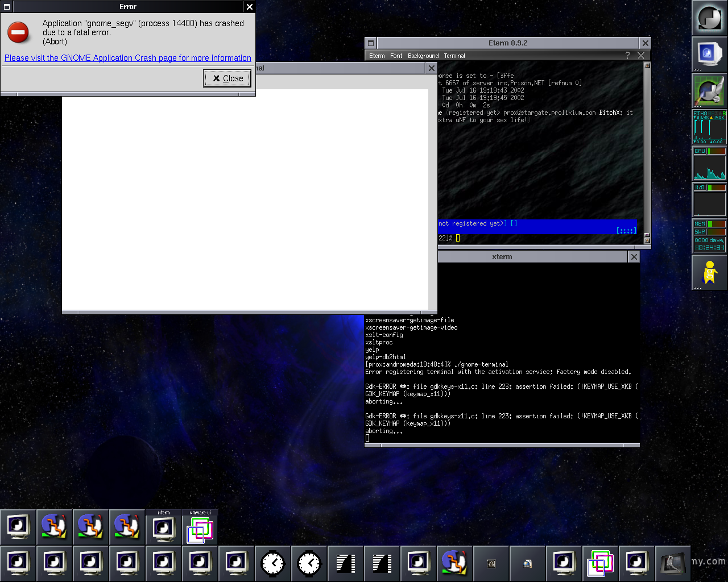This screenshot has width=728, height=582.
Task: Click the Error registering terminal line in xterm
Action: (498, 372)
